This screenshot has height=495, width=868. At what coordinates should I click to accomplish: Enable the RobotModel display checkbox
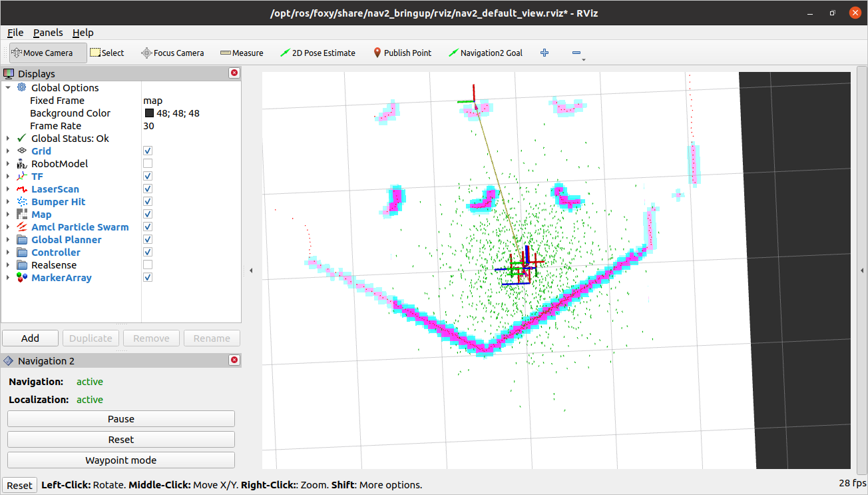point(147,163)
